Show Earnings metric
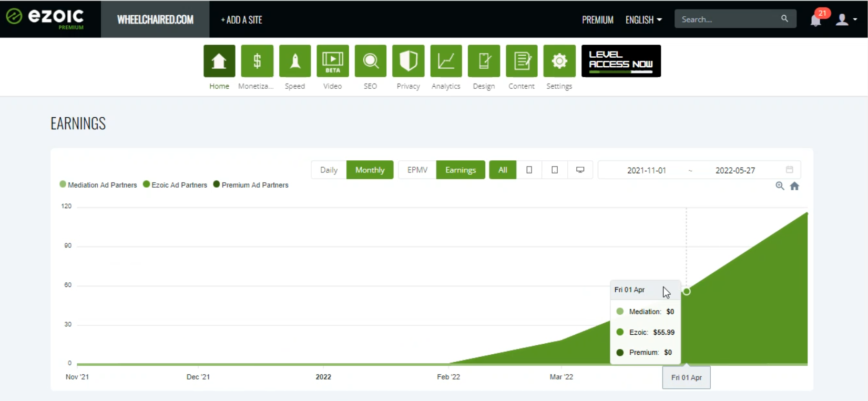868x401 pixels. (461, 170)
